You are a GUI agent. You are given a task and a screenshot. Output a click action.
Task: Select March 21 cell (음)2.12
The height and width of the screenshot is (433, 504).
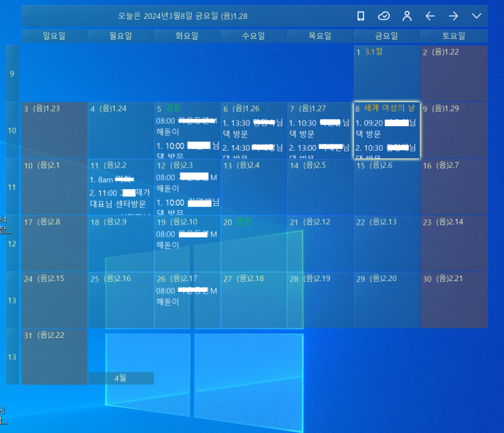tap(320, 243)
